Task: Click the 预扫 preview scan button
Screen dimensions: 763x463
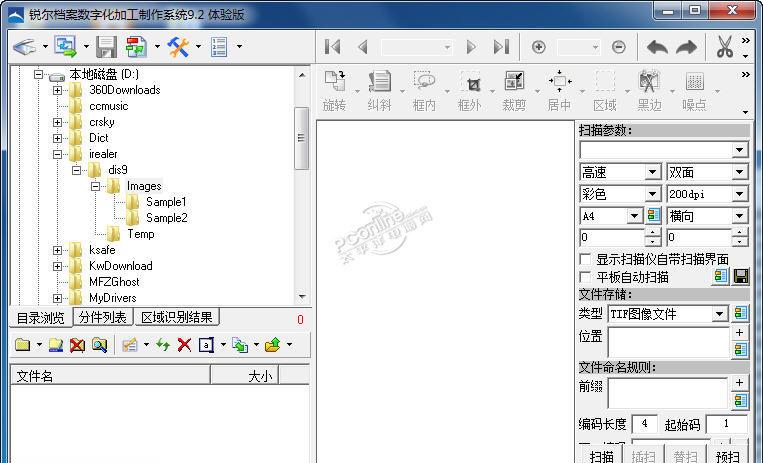Action: [x=727, y=456]
